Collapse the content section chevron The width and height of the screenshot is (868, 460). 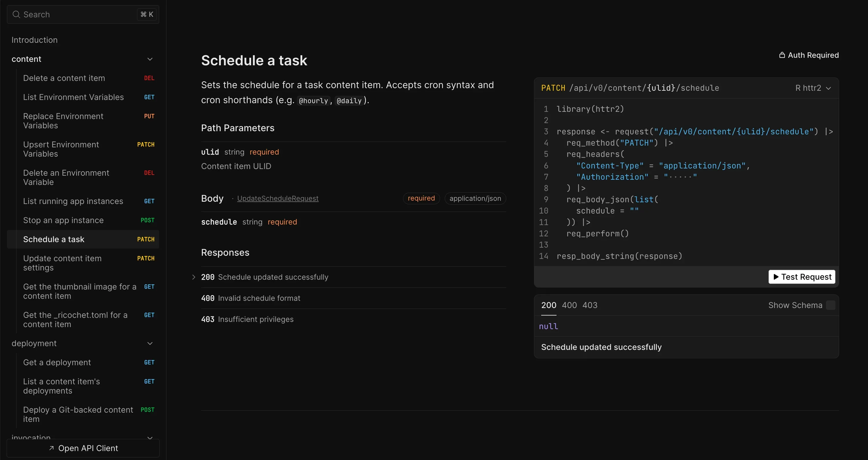coord(150,59)
